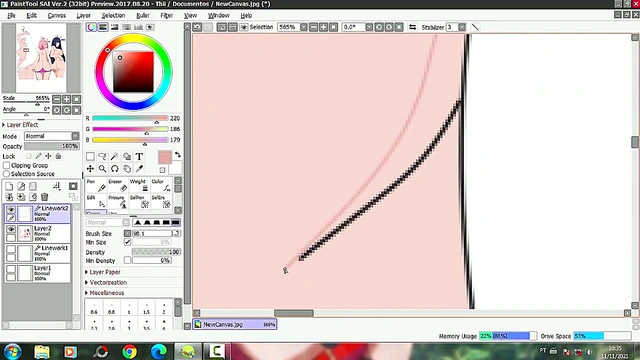Toggle straight line drawing mode icon

[x=475, y=27]
